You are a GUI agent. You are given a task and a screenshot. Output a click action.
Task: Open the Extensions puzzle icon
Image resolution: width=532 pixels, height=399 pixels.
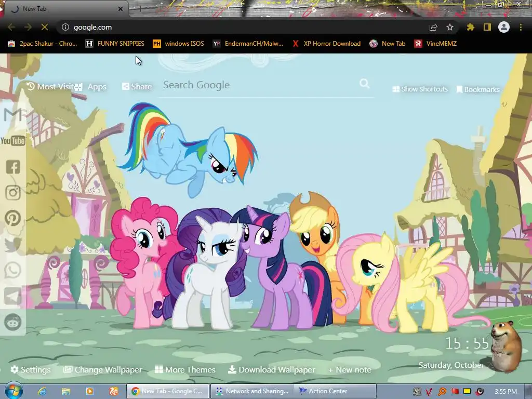471,27
